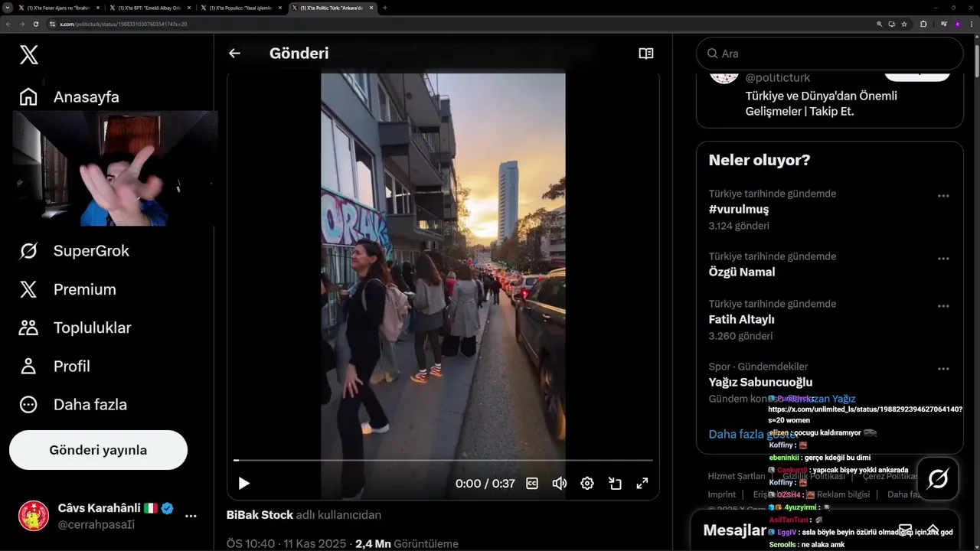
Task: Open the @politicturk profile link
Action: click(x=778, y=77)
